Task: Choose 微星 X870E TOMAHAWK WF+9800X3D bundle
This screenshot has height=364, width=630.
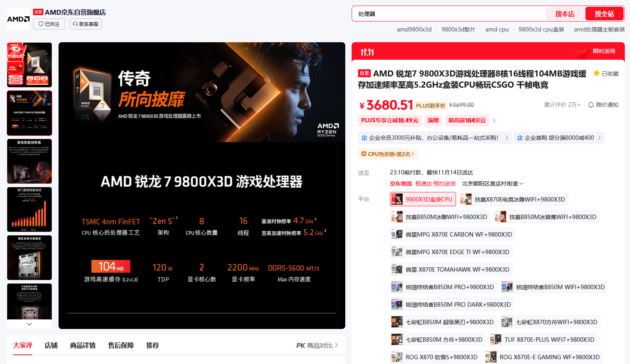Action: click(451, 269)
